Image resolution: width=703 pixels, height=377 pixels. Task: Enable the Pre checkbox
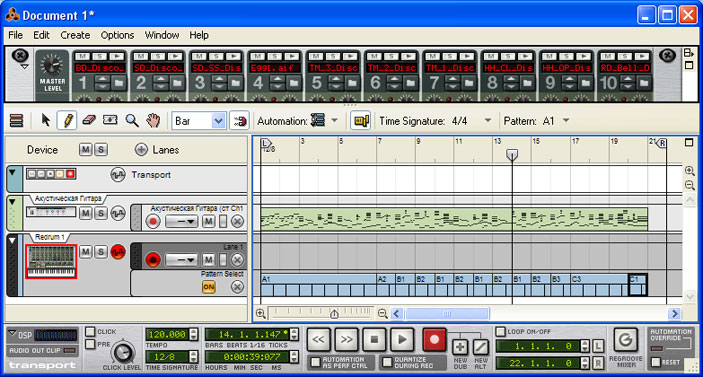click(x=90, y=344)
